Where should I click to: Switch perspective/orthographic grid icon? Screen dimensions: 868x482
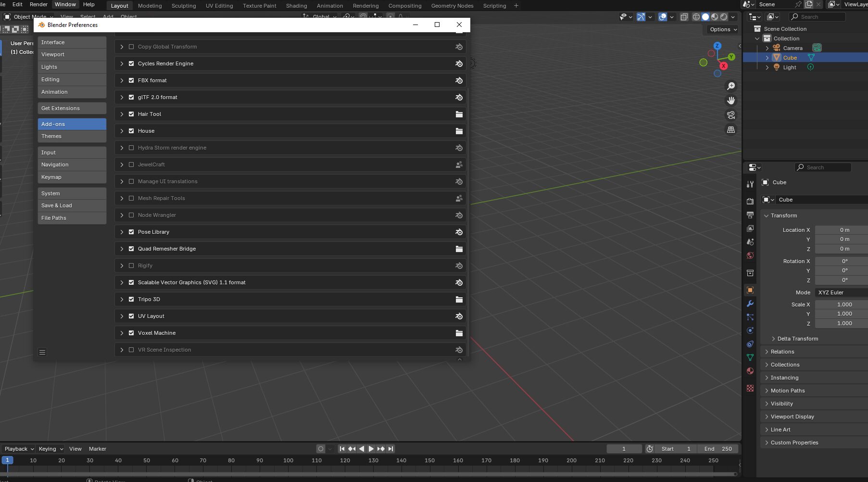point(731,129)
